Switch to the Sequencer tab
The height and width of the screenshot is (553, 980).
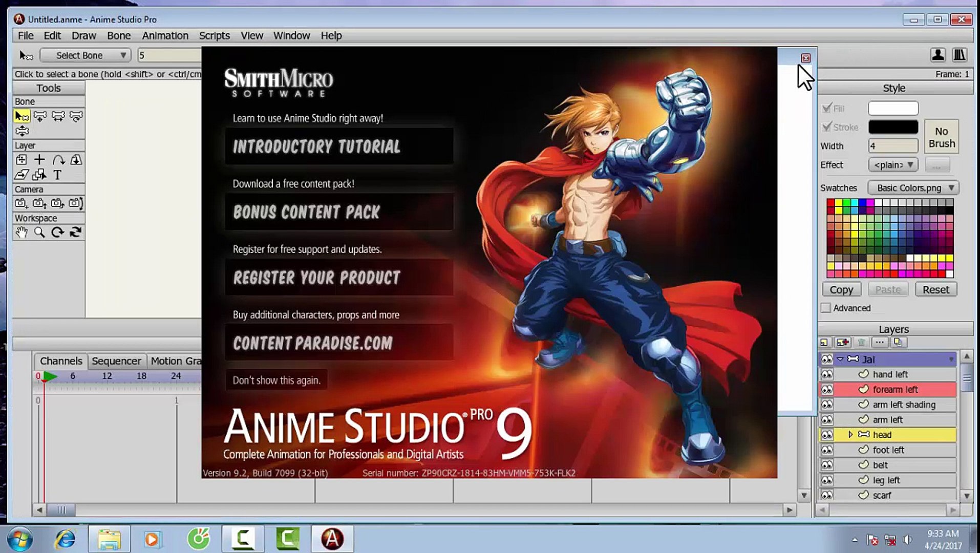pos(116,361)
